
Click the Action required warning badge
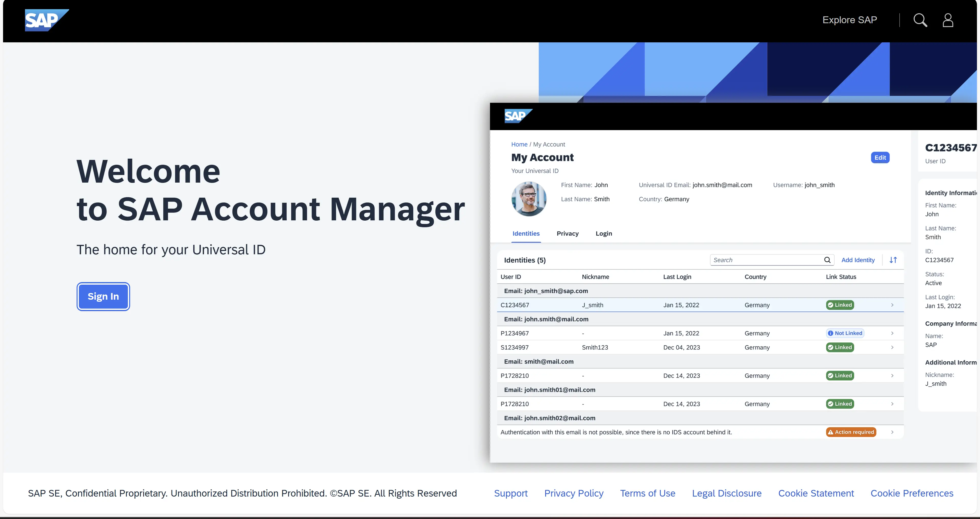click(x=851, y=432)
